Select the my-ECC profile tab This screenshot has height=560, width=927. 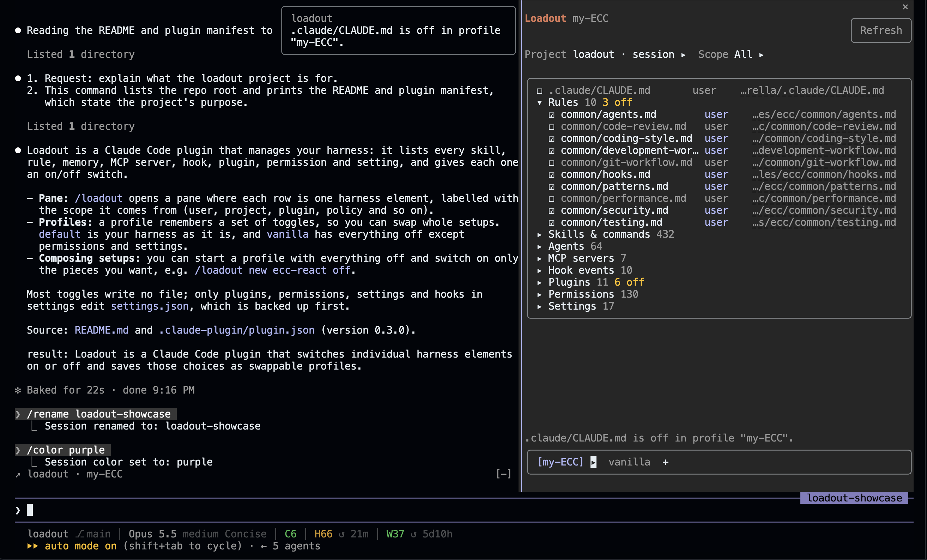[x=560, y=462]
